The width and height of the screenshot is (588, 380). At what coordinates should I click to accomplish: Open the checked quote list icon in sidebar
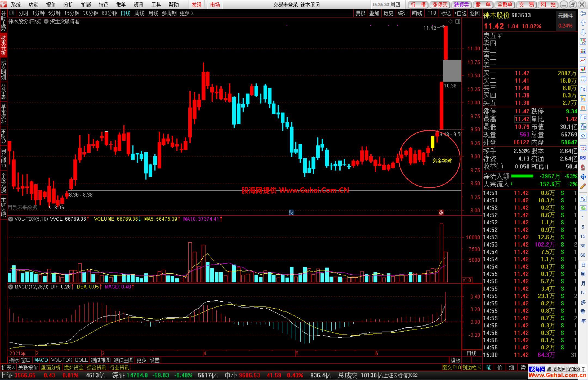click(x=583, y=42)
